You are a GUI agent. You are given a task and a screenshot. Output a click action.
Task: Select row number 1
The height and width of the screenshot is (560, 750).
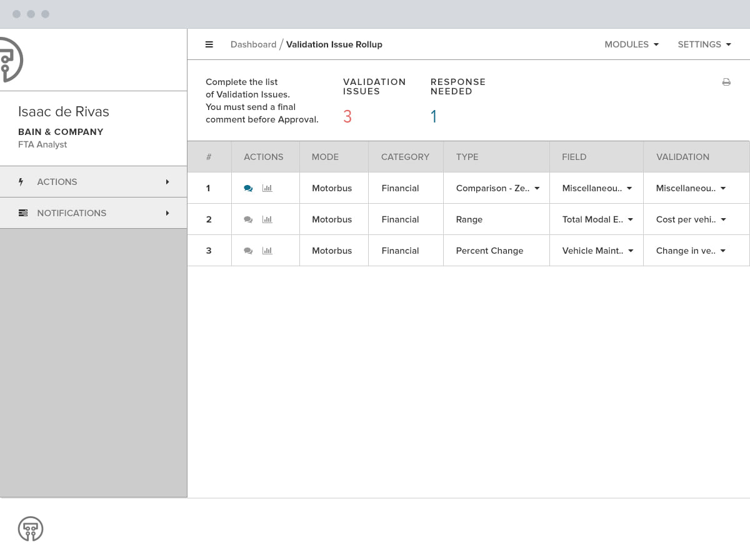[x=208, y=188]
